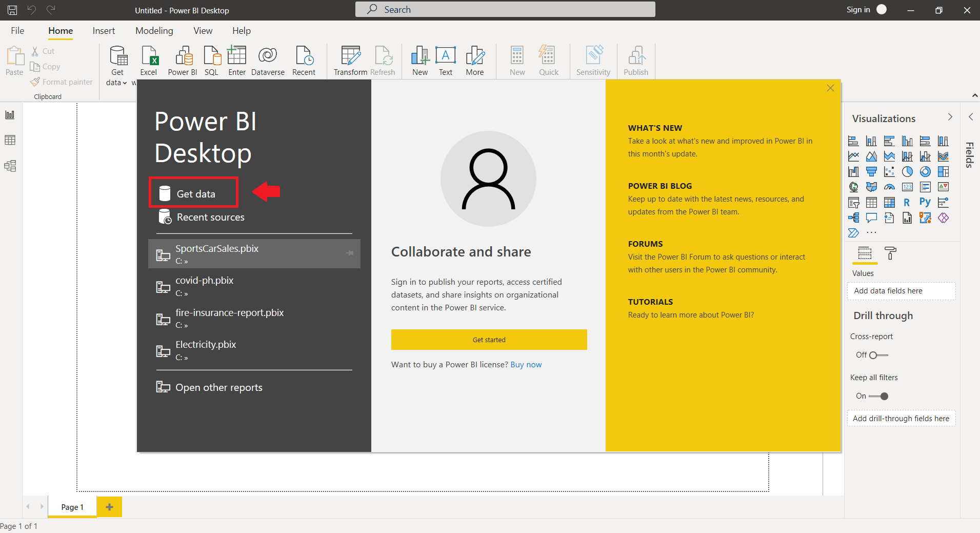
Task: Select the matrix visual
Action: pyautogui.click(x=889, y=203)
